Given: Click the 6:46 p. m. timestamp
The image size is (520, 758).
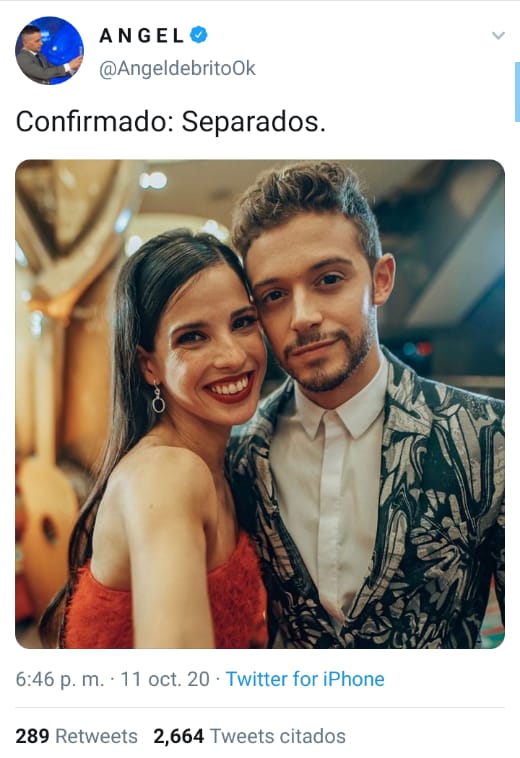Looking at the screenshot, I should click(59, 679).
